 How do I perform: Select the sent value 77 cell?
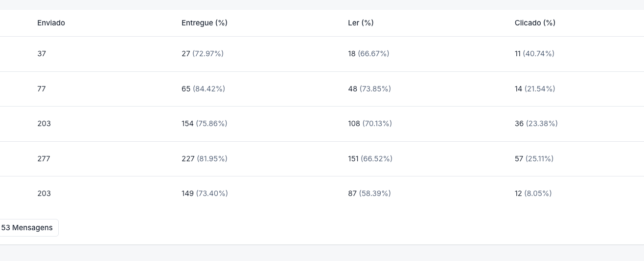pyautogui.click(x=42, y=89)
